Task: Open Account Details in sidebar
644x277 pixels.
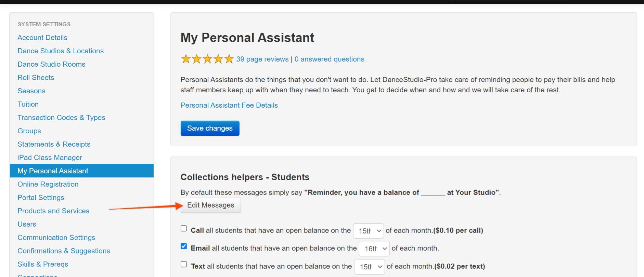Action: 42,38
